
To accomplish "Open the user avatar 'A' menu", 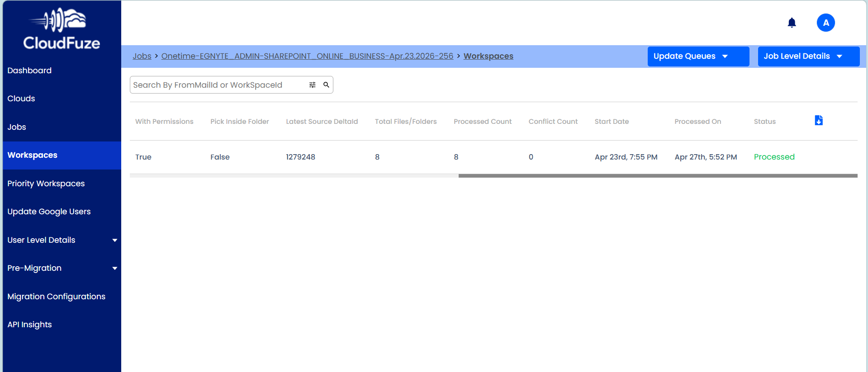I will tap(825, 23).
